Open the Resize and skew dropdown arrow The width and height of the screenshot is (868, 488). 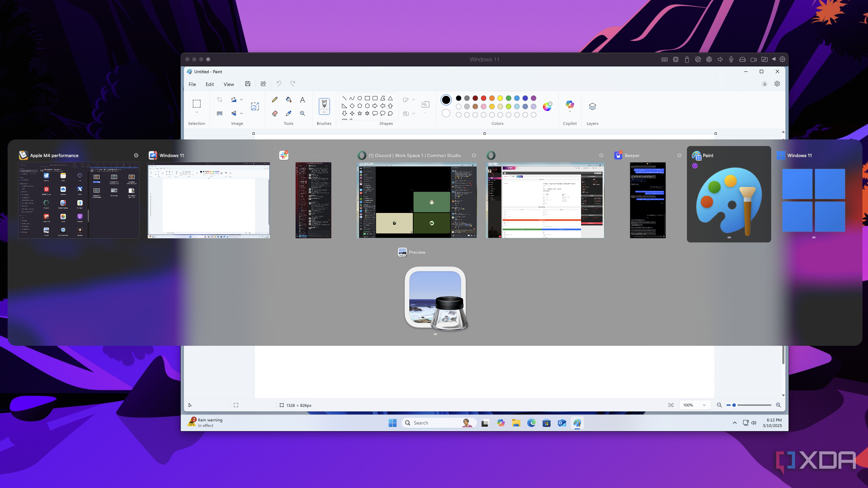[241, 100]
